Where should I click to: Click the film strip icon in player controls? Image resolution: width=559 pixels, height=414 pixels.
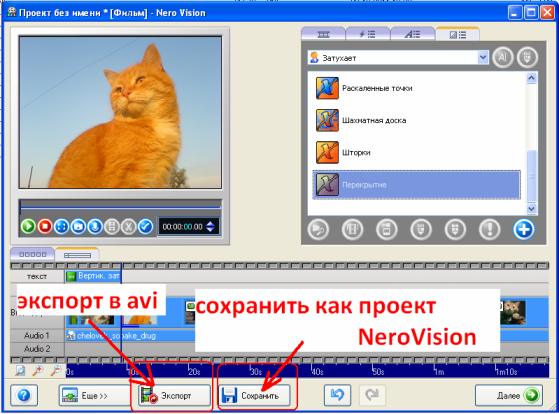coord(112,226)
